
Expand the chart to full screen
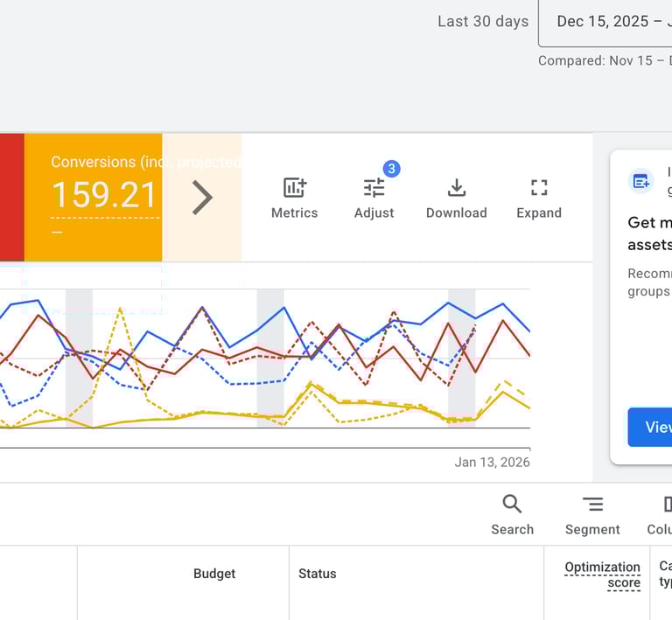pyautogui.click(x=539, y=199)
